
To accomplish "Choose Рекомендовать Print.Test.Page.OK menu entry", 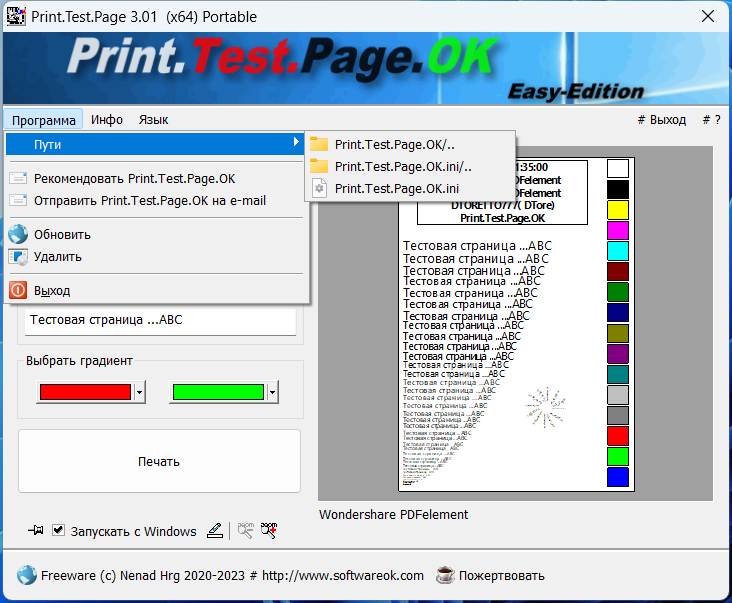I will point(157,178).
